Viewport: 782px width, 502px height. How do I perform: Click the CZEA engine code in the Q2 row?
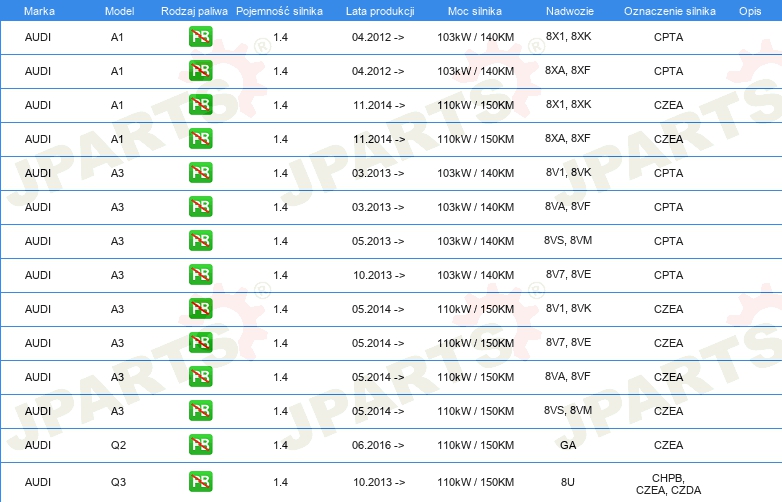(668, 445)
